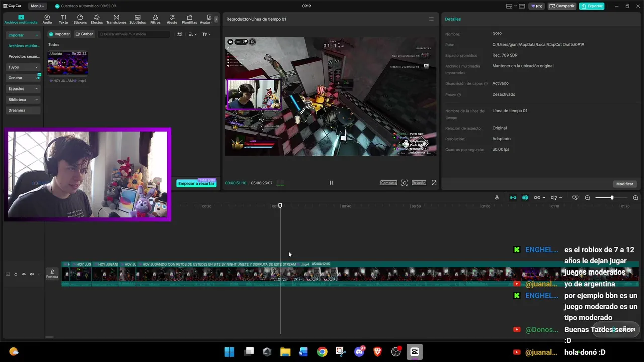Select the imported mp4 video thumbnail
The width and height of the screenshot is (644, 362).
point(67,63)
